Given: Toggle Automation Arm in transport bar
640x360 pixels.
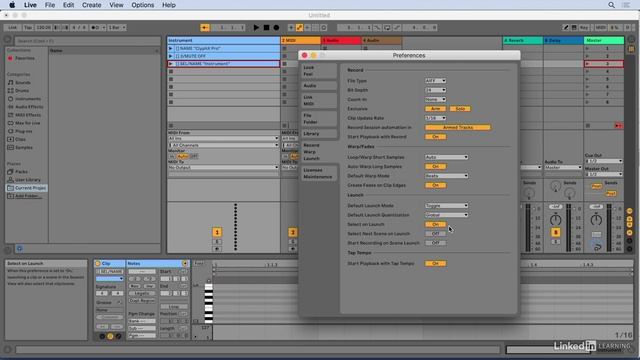Looking at the screenshot, I should pos(299,27).
